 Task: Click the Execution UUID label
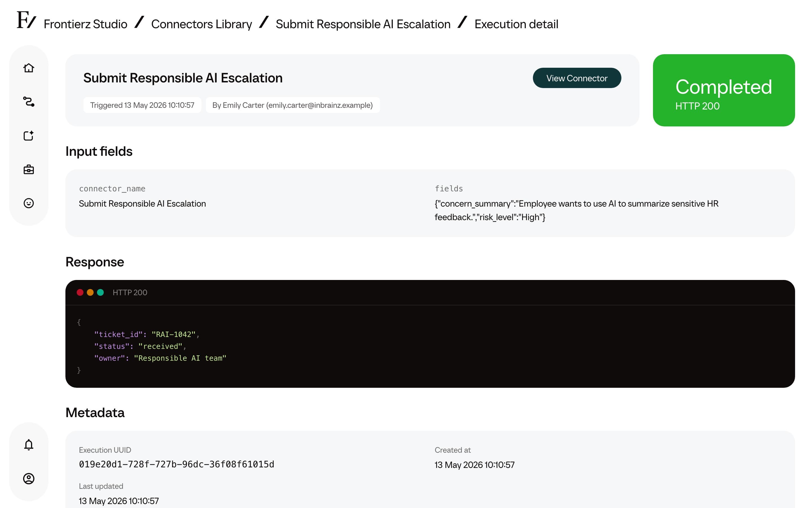(105, 450)
